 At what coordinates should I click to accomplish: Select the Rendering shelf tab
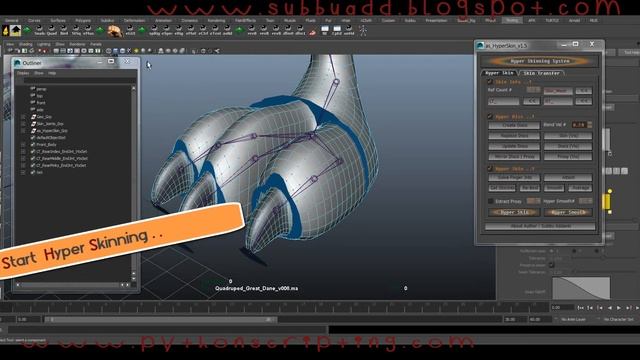click(x=216, y=20)
